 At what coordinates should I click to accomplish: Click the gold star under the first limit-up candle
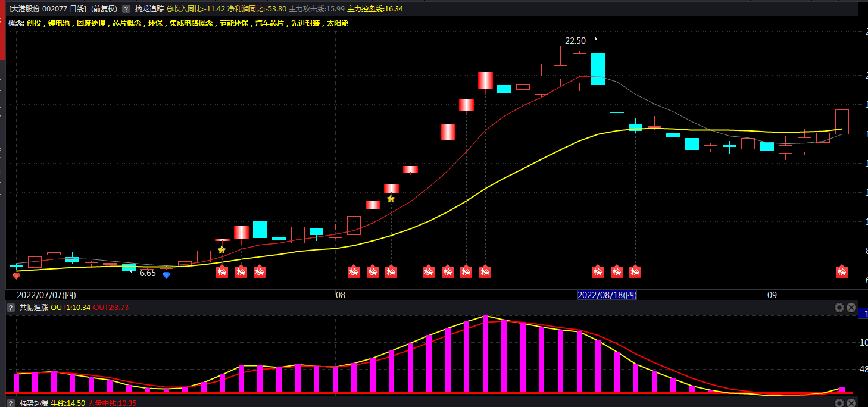[x=222, y=250]
